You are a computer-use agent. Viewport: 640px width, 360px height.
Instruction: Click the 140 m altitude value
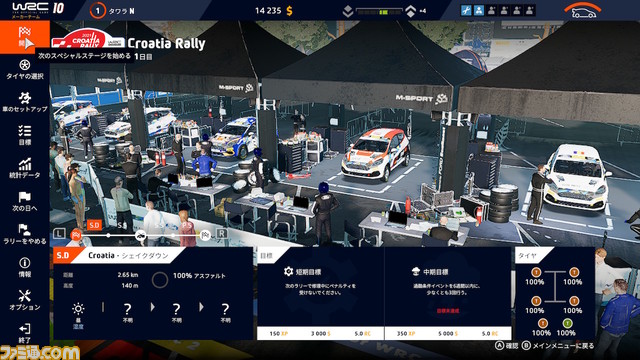click(x=129, y=285)
